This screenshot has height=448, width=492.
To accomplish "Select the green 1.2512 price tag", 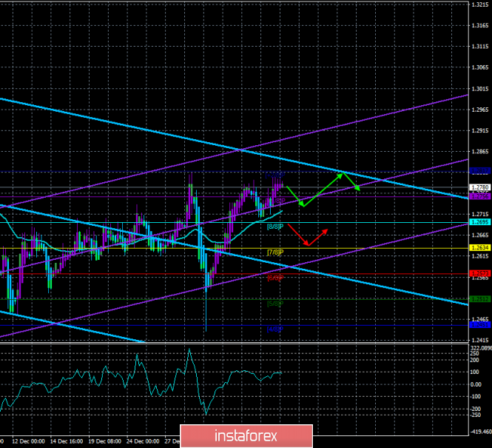I will click(x=480, y=299).
